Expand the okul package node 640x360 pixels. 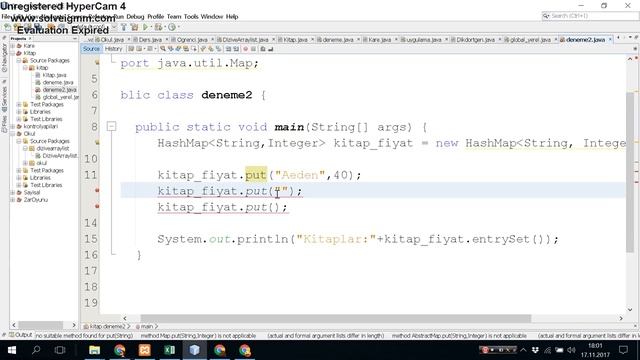pyautogui.click(x=25, y=163)
